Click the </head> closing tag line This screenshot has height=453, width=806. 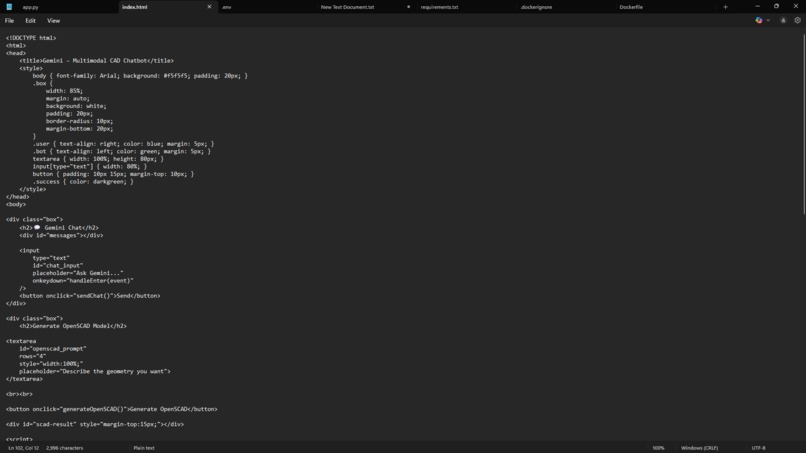pos(17,197)
